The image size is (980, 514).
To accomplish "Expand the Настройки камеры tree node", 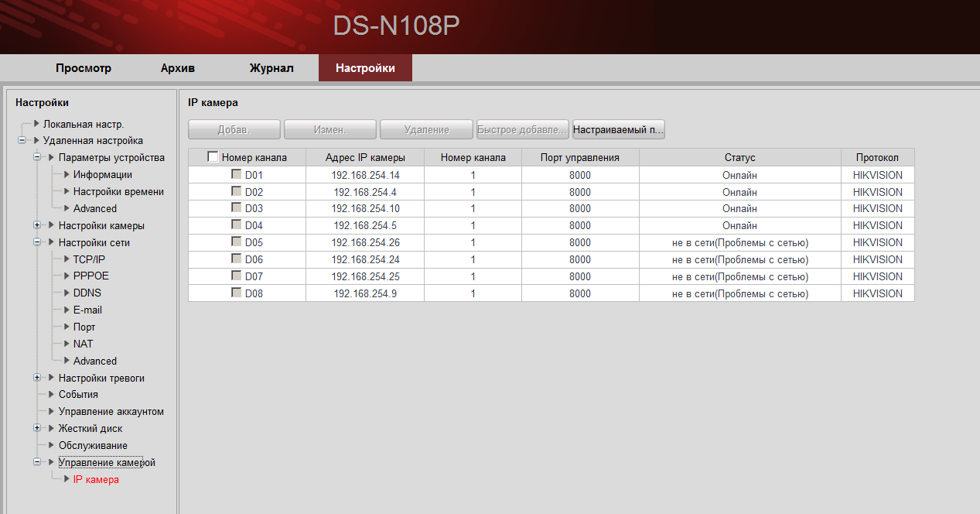I will pyautogui.click(x=37, y=225).
